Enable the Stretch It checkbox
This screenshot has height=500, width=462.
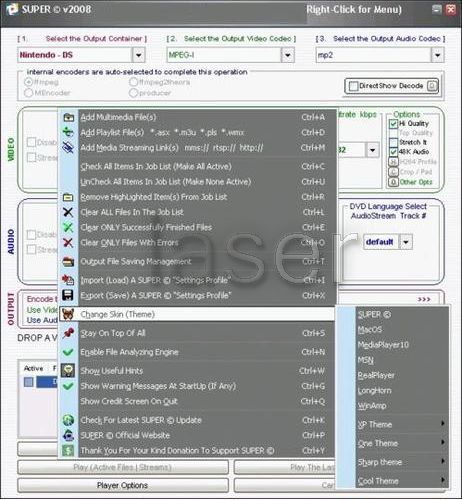pos(394,142)
